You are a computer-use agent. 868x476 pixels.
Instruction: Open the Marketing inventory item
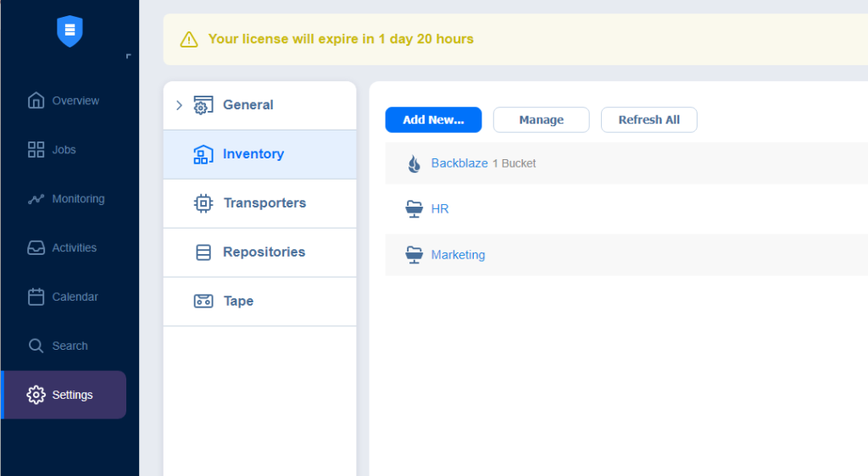458,255
